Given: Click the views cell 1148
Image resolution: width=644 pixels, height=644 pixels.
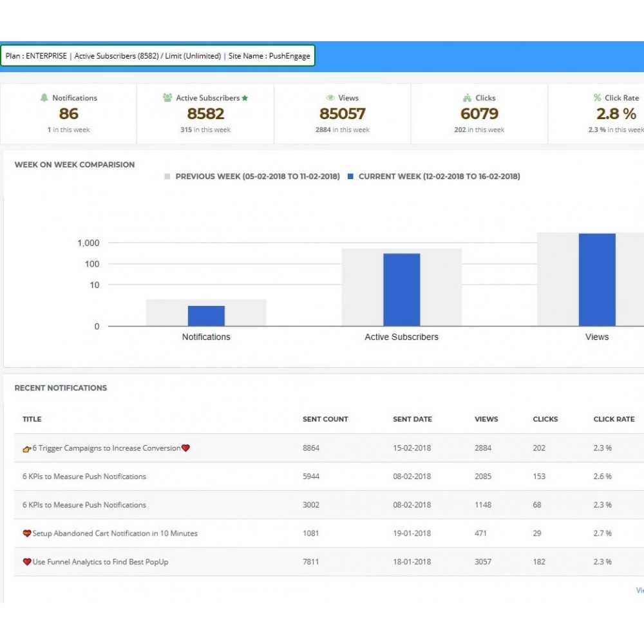Looking at the screenshot, I should pyautogui.click(x=483, y=505).
